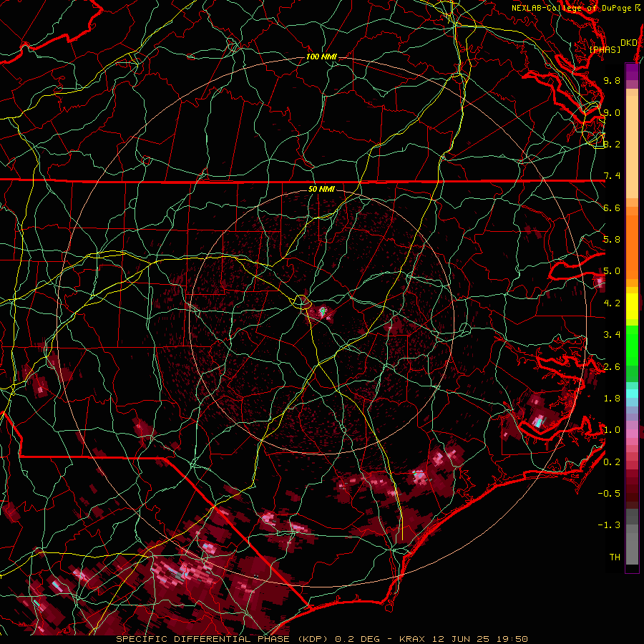Click the "[PHAS]" unit label
This screenshot has height=644, width=644.
[605, 49]
